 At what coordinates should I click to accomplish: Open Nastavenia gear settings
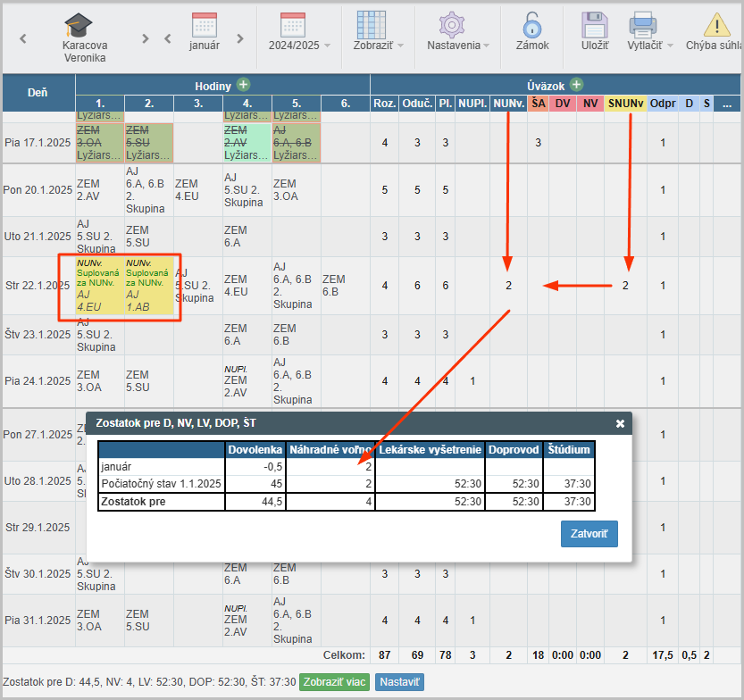(x=453, y=24)
